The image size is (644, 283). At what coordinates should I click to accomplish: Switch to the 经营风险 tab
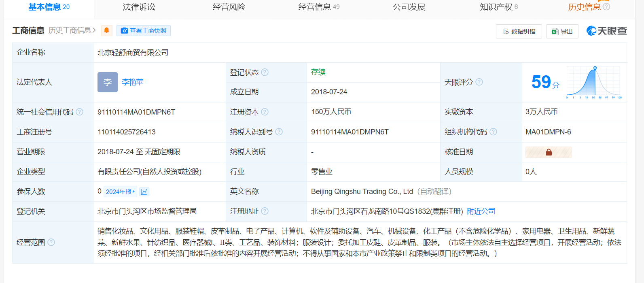tap(229, 7)
